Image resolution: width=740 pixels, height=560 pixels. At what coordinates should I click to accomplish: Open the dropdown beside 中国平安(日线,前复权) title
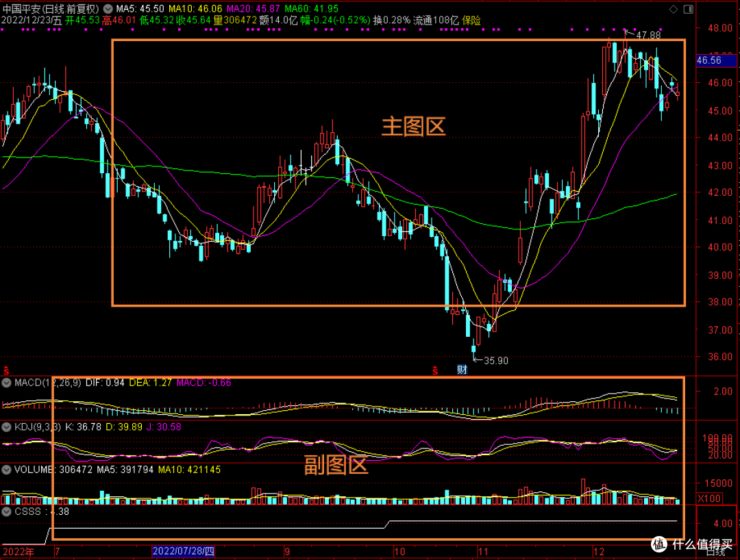coord(108,8)
